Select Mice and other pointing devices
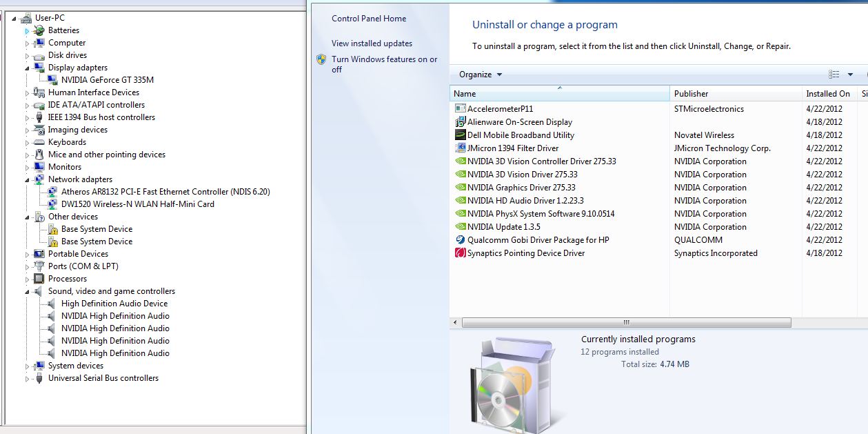 tap(107, 155)
